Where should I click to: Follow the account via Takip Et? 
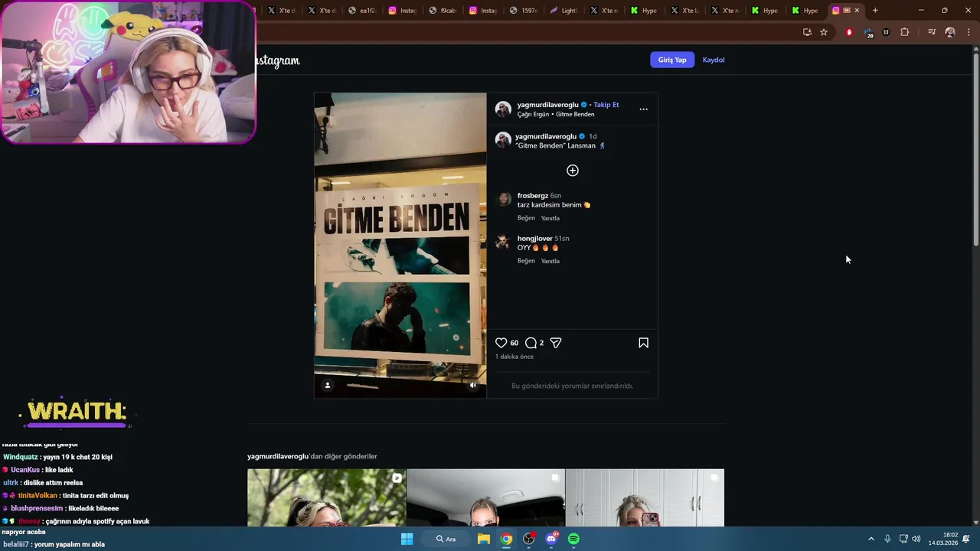tap(606, 105)
